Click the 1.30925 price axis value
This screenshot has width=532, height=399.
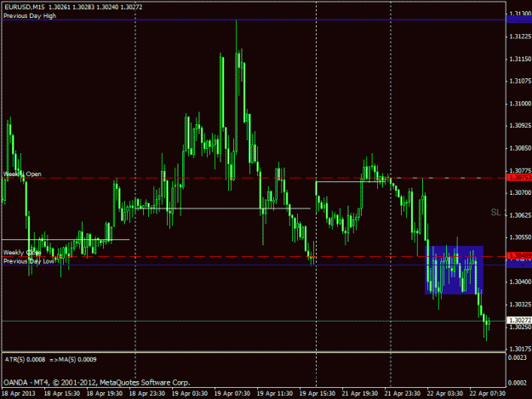pyautogui.click(x=520, y=126)
